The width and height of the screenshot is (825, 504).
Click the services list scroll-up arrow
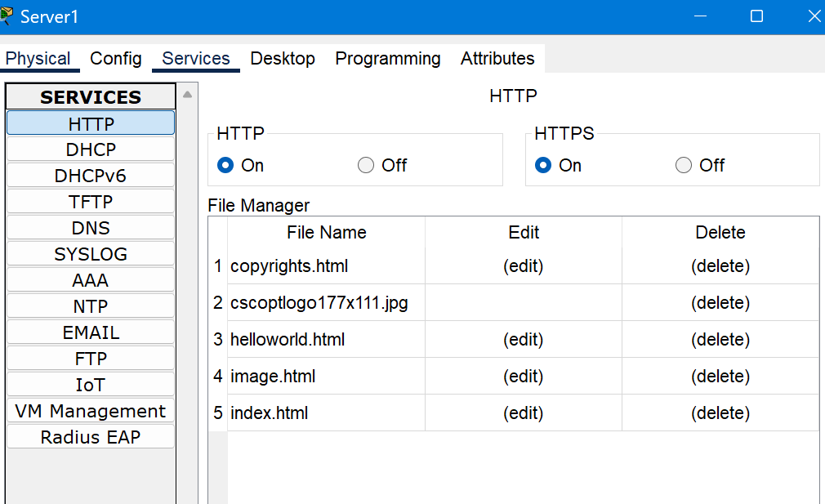(x=187, y=95)
